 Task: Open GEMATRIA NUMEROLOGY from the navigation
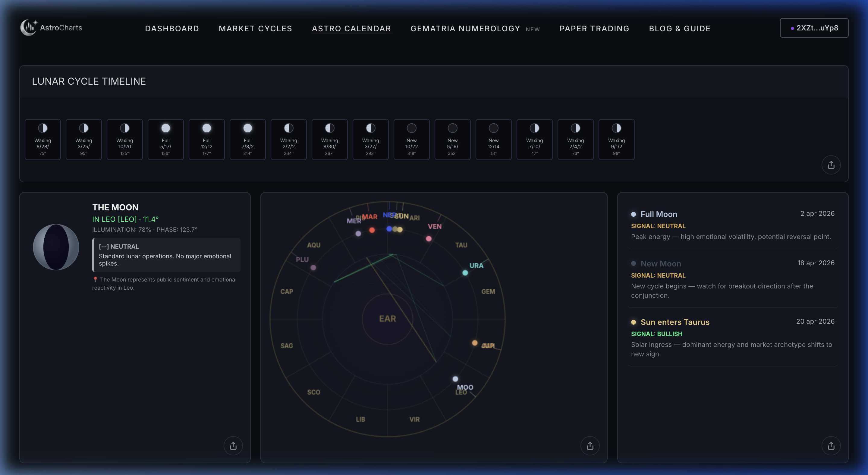click(x=465, y=29)
